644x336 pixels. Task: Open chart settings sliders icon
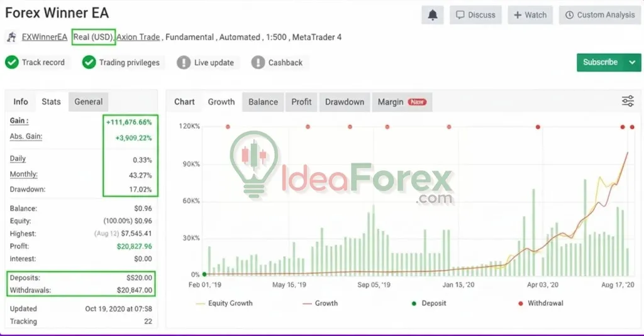tap(627, 101)
